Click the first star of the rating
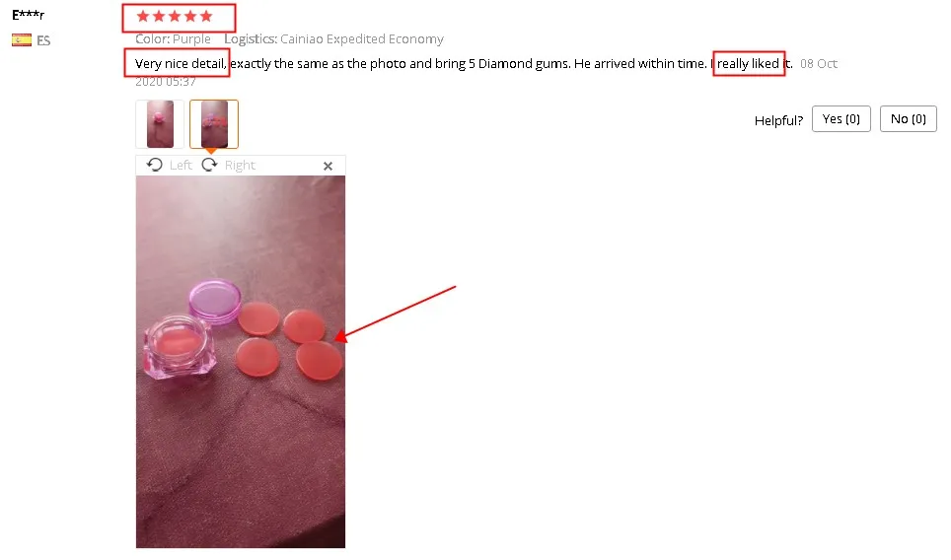This screenshot has width=951, height=560. coord(143,17)
